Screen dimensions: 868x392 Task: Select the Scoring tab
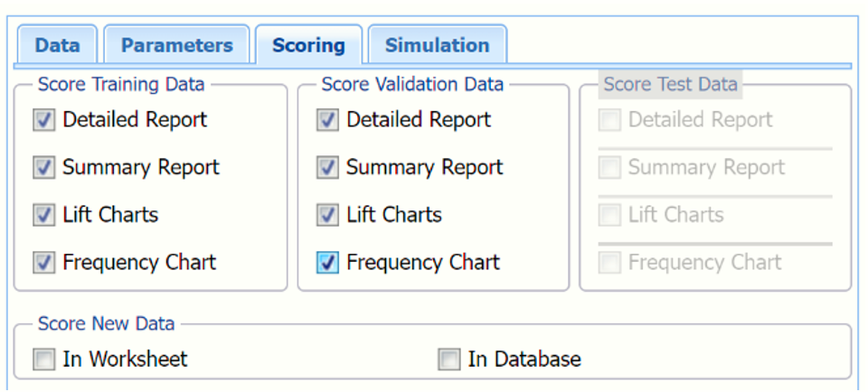(308, 45)
